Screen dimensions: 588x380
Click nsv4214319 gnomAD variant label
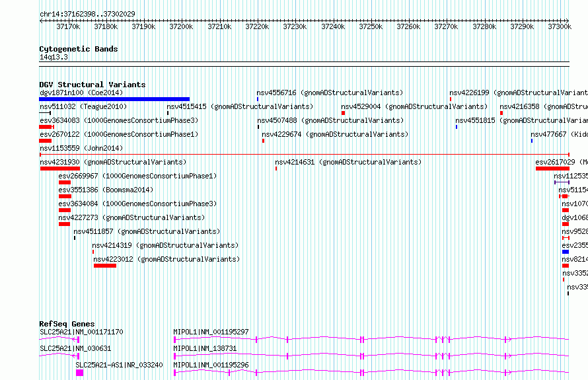point(165,245)
